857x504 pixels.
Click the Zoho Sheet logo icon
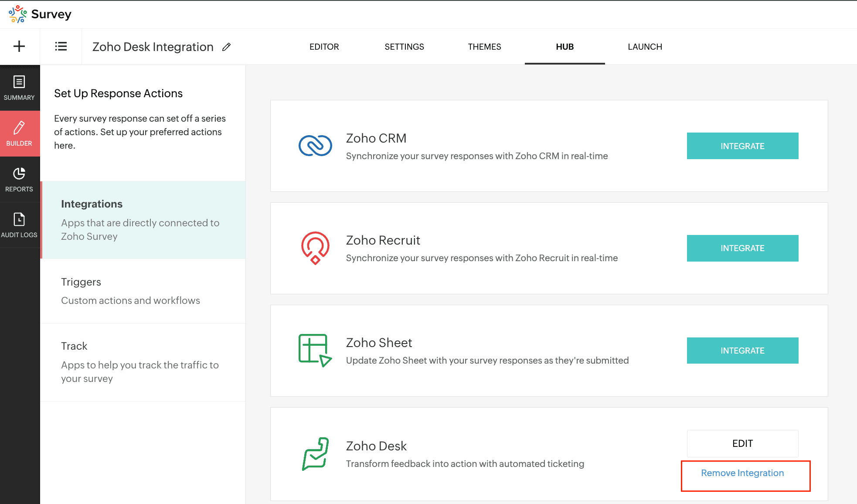[315, 351]
